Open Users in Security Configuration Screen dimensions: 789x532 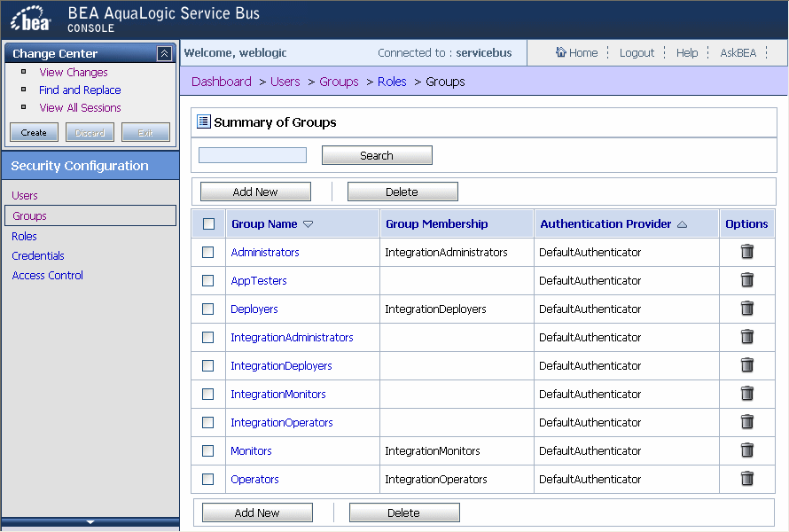tap(25, 195)
